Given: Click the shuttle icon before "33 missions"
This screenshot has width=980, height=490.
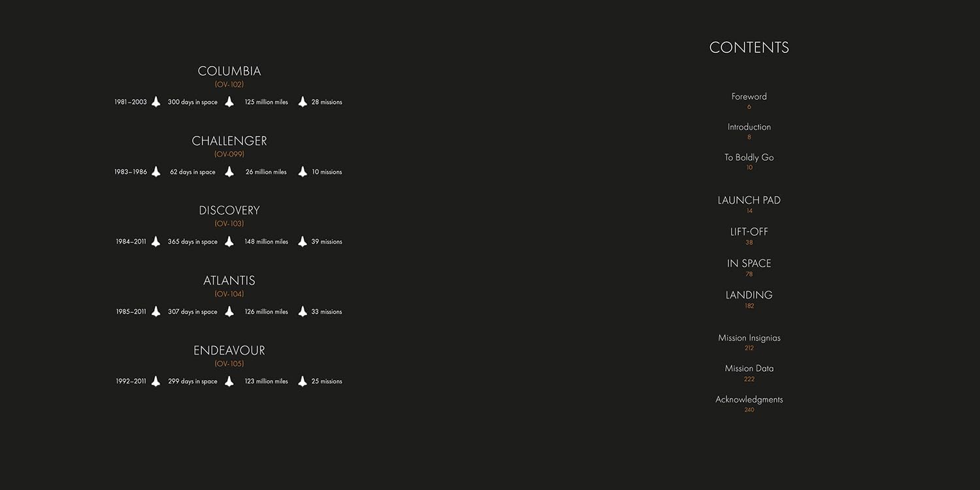Looking at the screenshot, I should coord(302,312).
